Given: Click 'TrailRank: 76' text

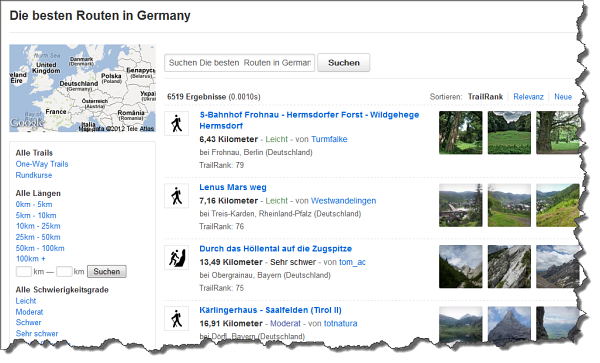Looking at the screenshot, I should 222,226.
